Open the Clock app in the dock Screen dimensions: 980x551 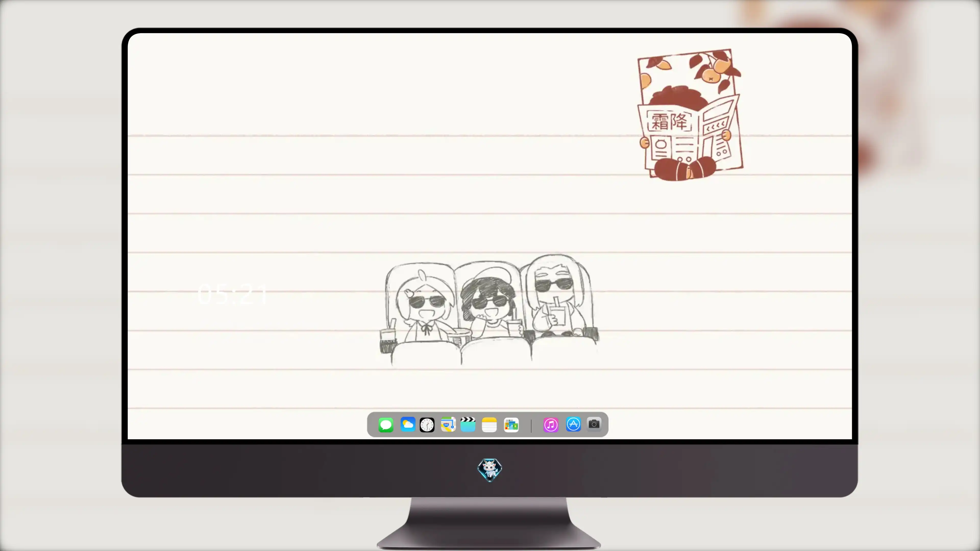click(x=427, y=425)
